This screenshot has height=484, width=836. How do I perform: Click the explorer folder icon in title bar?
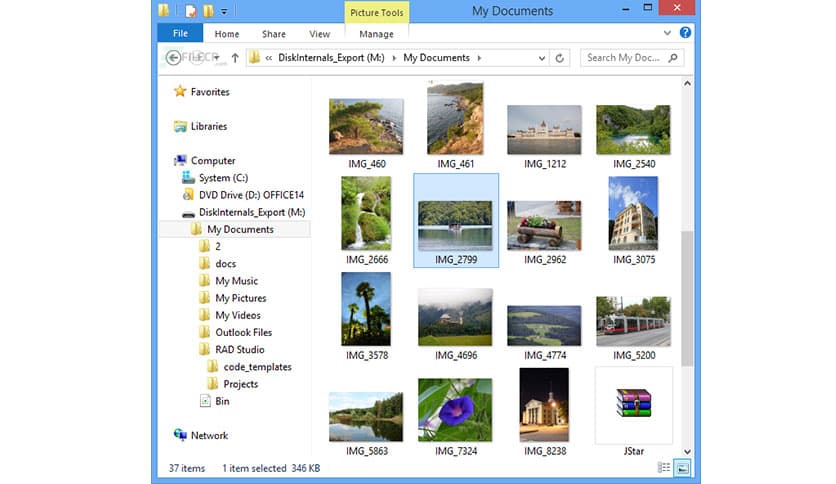(x=164, y=10)
